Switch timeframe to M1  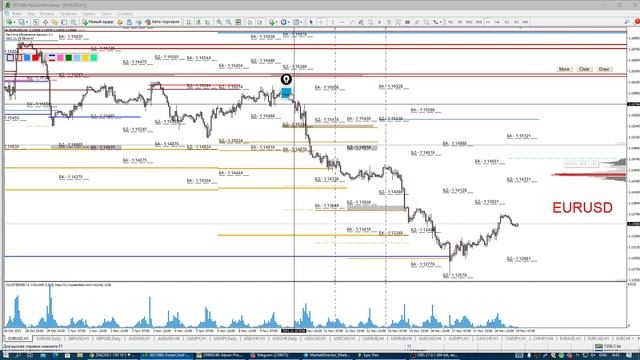tap(450, 22)
